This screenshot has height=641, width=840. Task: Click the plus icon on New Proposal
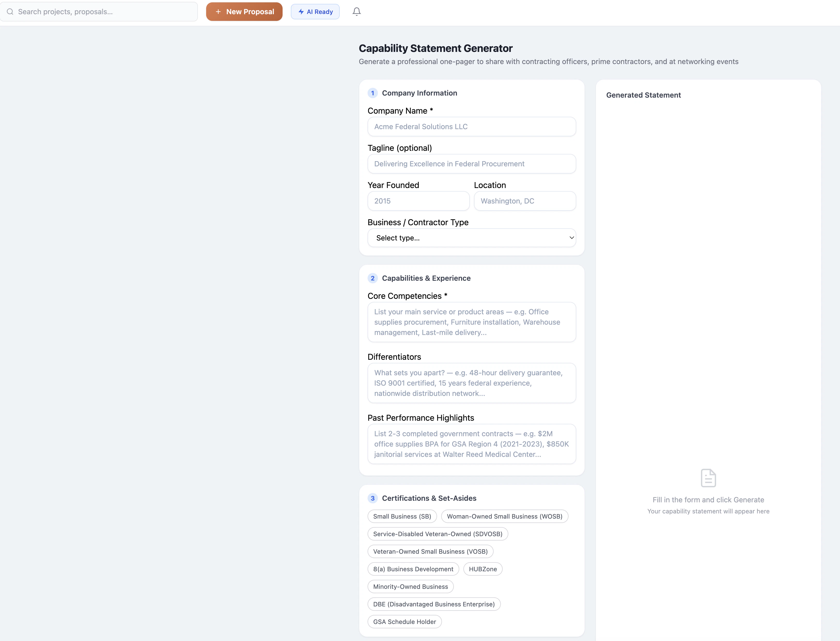[218, 12]
